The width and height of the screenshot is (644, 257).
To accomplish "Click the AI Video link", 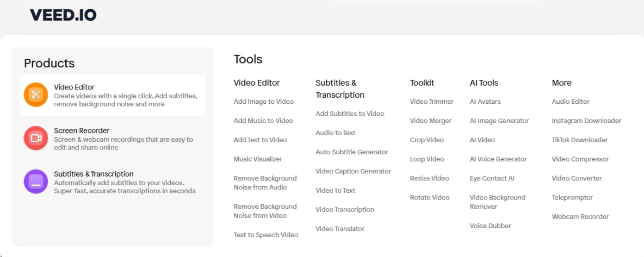I will coord(482,140).
